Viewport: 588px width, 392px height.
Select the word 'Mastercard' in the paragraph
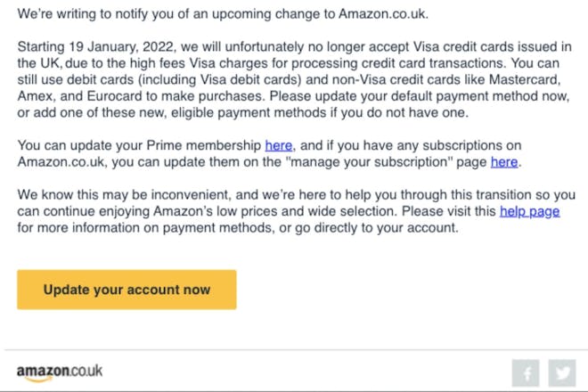coord(525,80)
